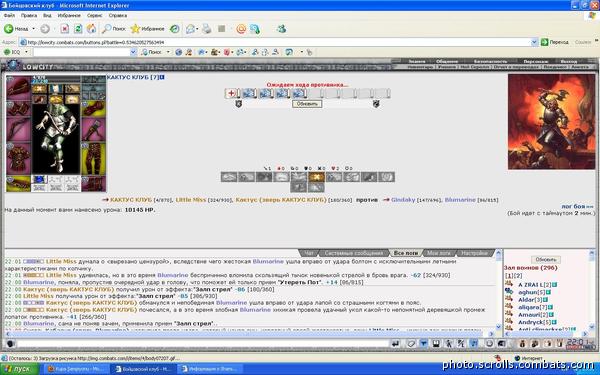Reload the page with the green Refresh icon
Viewport: 600px width, 375px height.
(78, 29)
